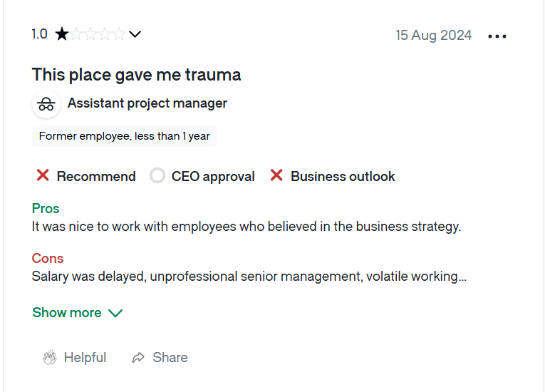Click the anonymous reviewer avatar icon
Viewport: 545px width, 392px height.
[46, 104]
